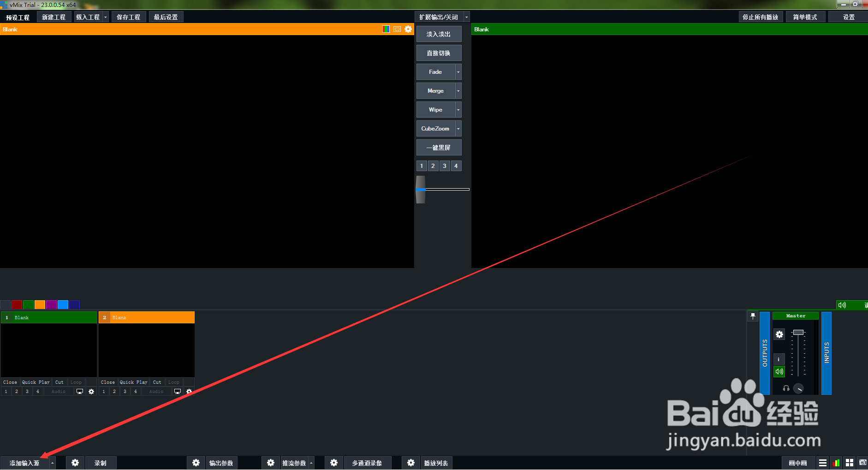Click the camera snapshot icon at bottom right

coord(863,463)
